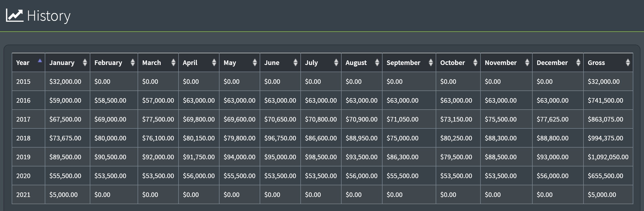Click sort arrows in Gross header
644x211 pixels.
coord(628,62)
